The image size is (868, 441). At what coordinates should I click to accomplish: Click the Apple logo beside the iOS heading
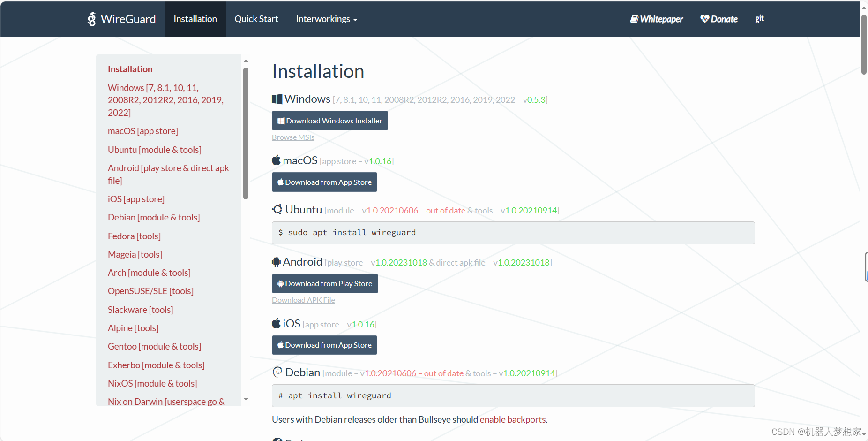[x=277, y=323]
